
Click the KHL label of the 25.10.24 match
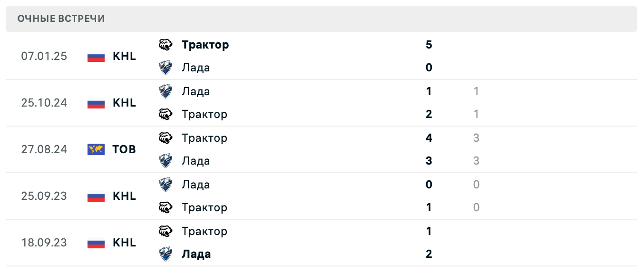123,103
